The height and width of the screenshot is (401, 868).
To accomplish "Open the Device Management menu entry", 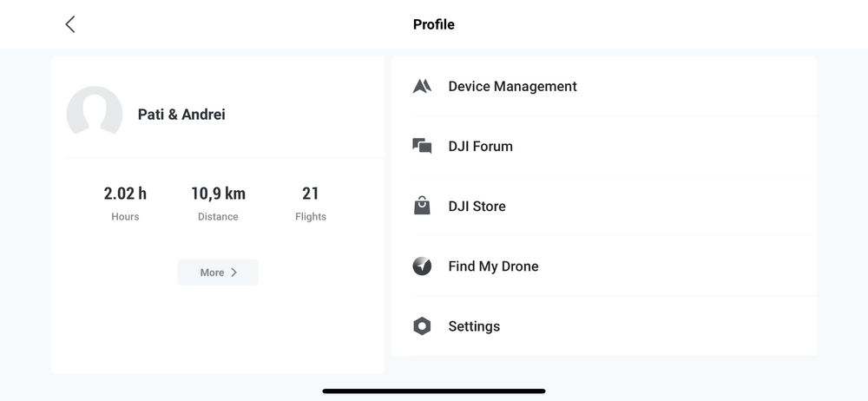I will click(x=512, y=86).
